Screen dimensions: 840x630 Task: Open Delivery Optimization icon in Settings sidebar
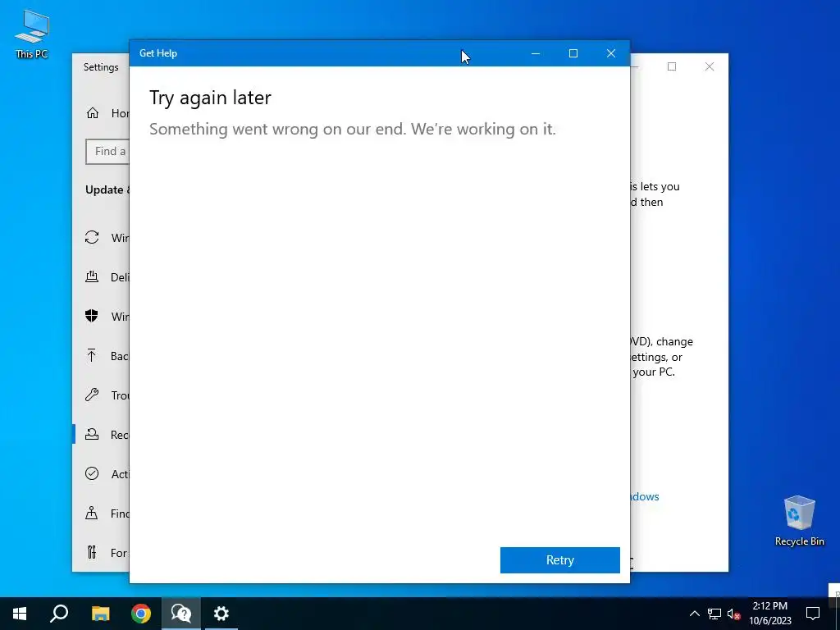tap(92, 277)
